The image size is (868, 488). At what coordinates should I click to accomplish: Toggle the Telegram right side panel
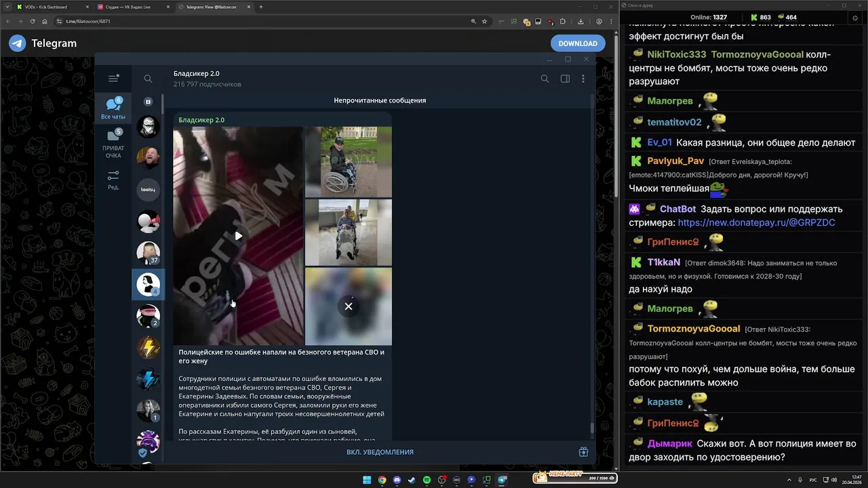click(x=565, y=79)
